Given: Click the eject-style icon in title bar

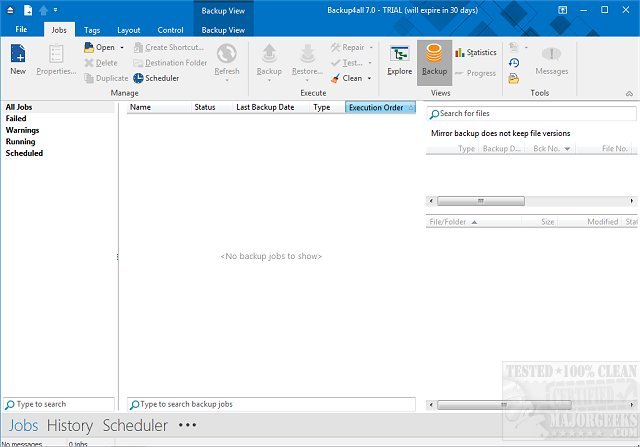Looking at the screenshot, I should tap(10, 11).
